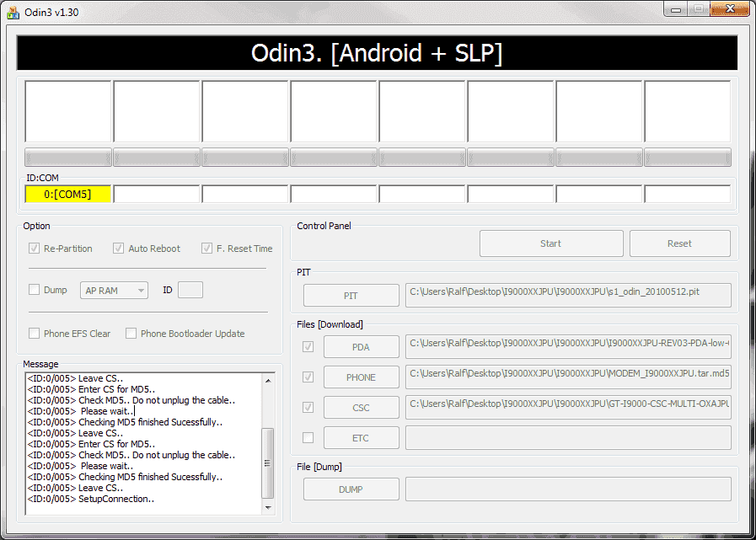Select the yellow 0:[COM5] port slot

pyautogui.click(x=68, y=195)
